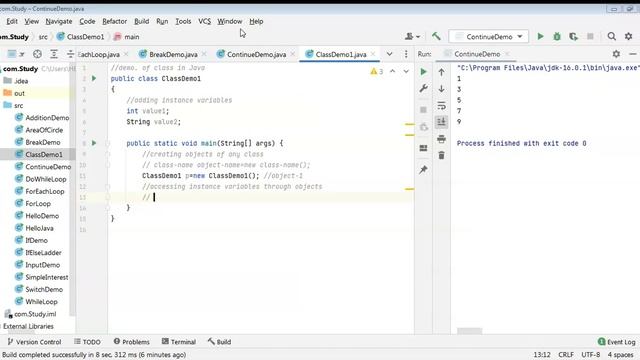640x360 pixels.
Task: Jump up the stack trace with up arrow
Action: [441, 72]
